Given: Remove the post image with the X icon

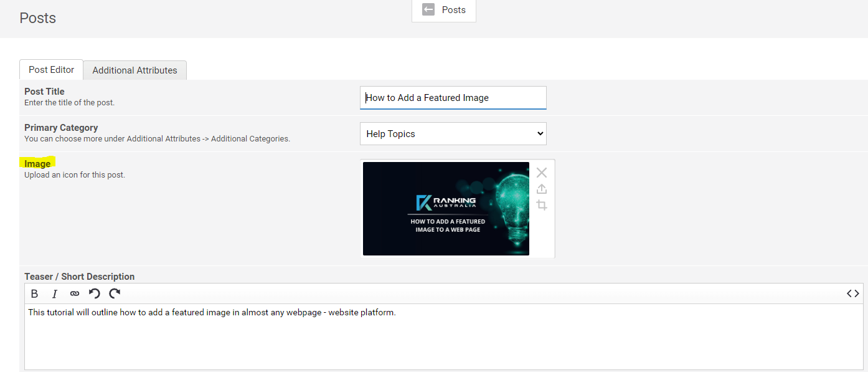Looking at the screenshot, I should click(541, 173).
